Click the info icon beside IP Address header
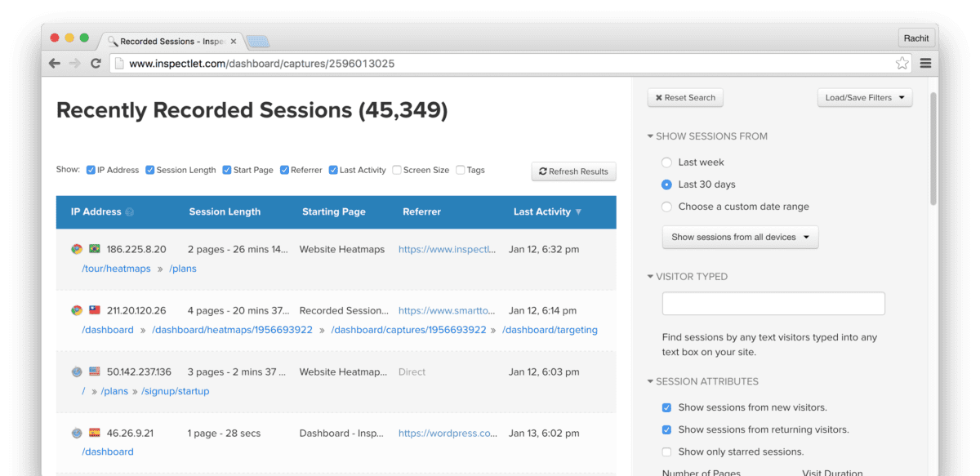Image resolution: width=980 pixels, height=476 pixels. pos(129,212)
